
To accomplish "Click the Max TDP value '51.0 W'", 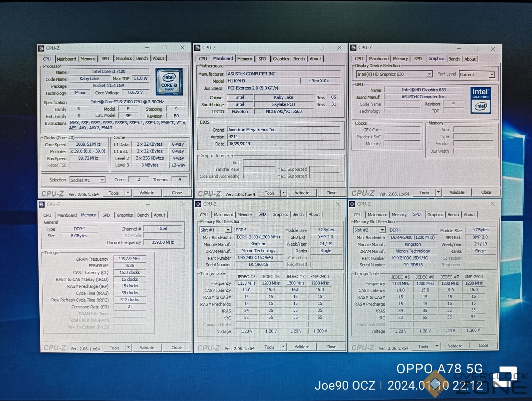I will (x=141, y=79).
